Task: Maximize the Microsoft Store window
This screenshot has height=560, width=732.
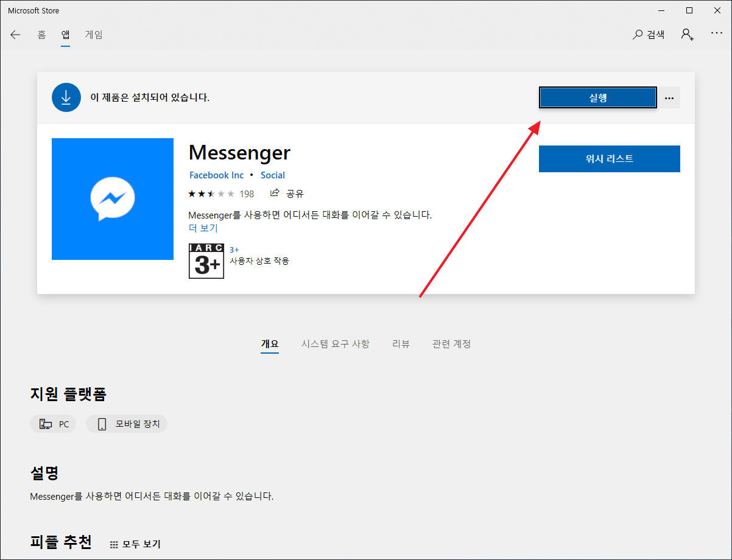Action: [689, 10]
